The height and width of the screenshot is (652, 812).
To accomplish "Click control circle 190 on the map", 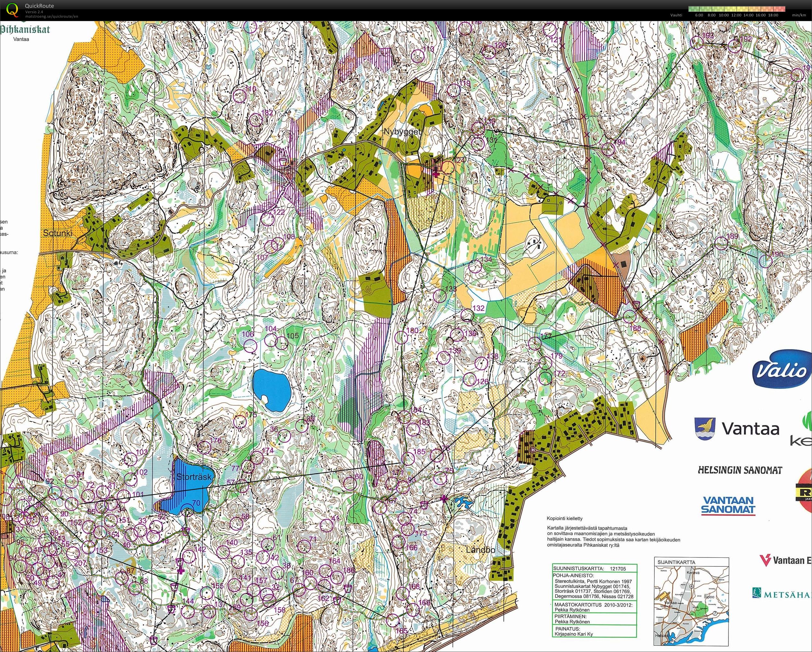I will [765, 261].
